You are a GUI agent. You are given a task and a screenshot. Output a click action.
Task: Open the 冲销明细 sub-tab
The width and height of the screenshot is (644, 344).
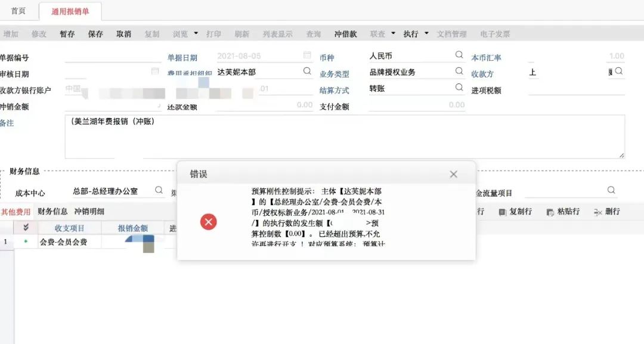click(89, 211)
